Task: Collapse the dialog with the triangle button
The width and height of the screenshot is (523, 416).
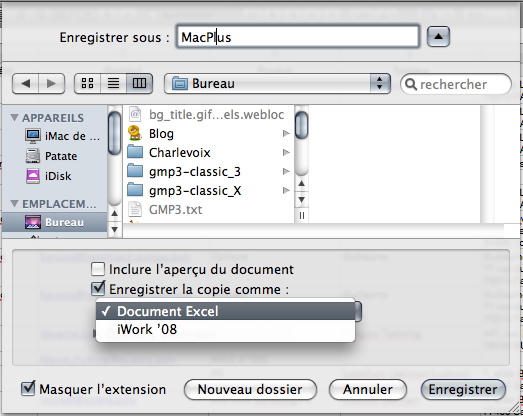Action: (438, 36)
